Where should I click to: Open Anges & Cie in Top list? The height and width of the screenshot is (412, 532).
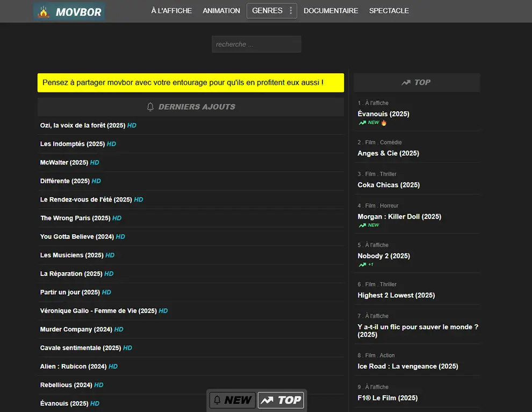[x=388, y=153]
